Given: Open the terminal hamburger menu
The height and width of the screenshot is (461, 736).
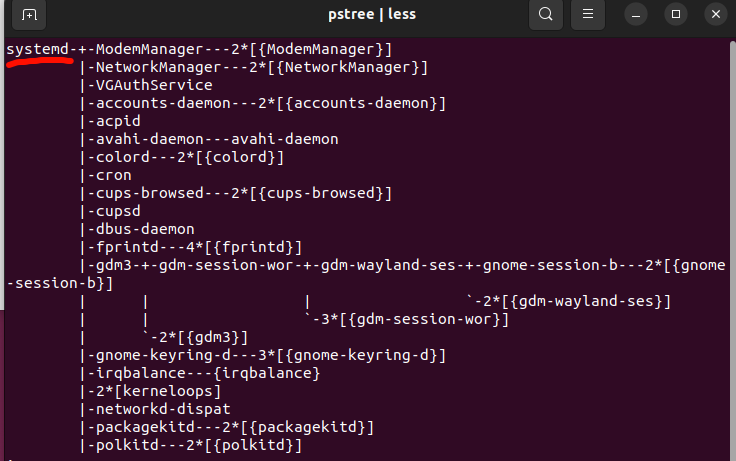Looking at the screenshot, I should (x=588, y=15).
